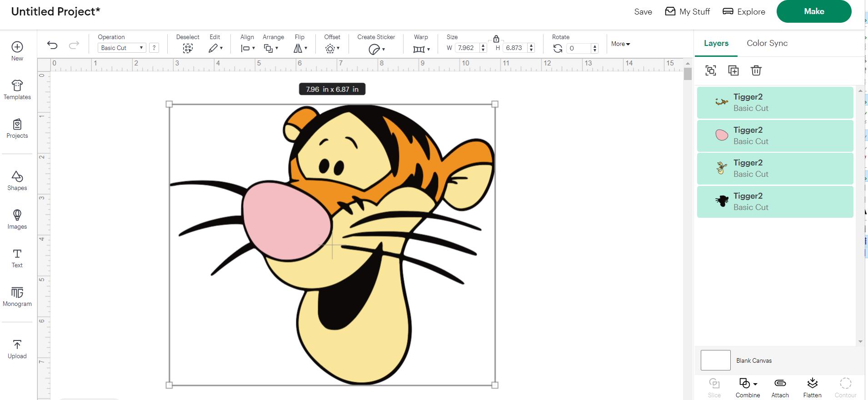Click the Height size input field
The height and width of the screenshot is (400, 868).
pyautogui.click(x=515, y=48)
